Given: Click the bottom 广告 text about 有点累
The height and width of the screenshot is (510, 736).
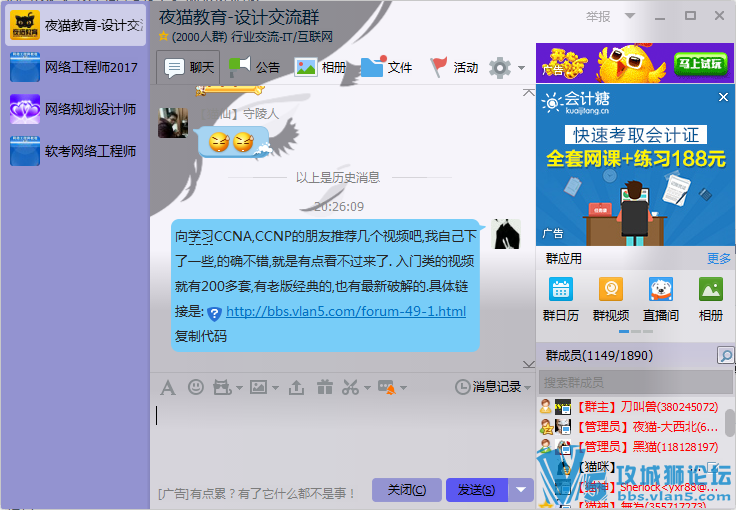Looking at the screenshot, I should [x=256, y=494].
